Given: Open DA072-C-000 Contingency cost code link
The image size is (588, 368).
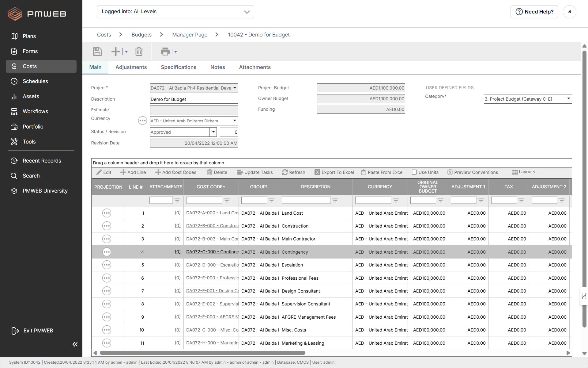Looking at the screenshot, I should (212, 252).
